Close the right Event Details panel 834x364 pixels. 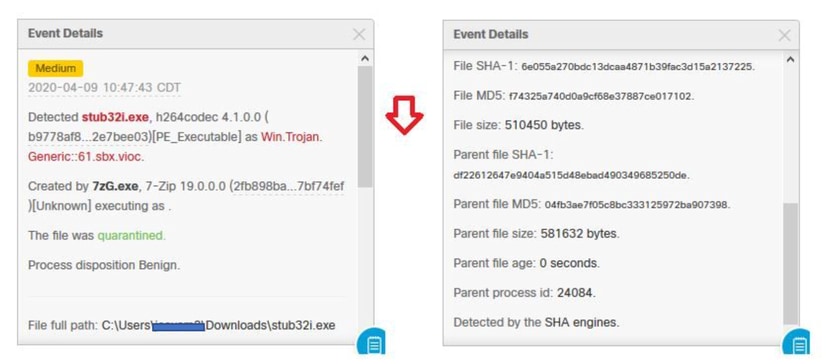[x=785, y=36]
